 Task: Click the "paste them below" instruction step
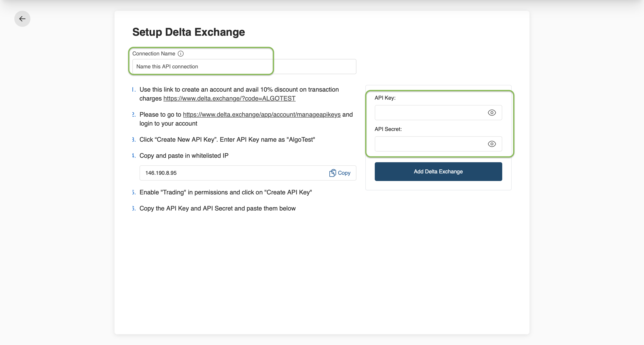(x=217, y=208)
